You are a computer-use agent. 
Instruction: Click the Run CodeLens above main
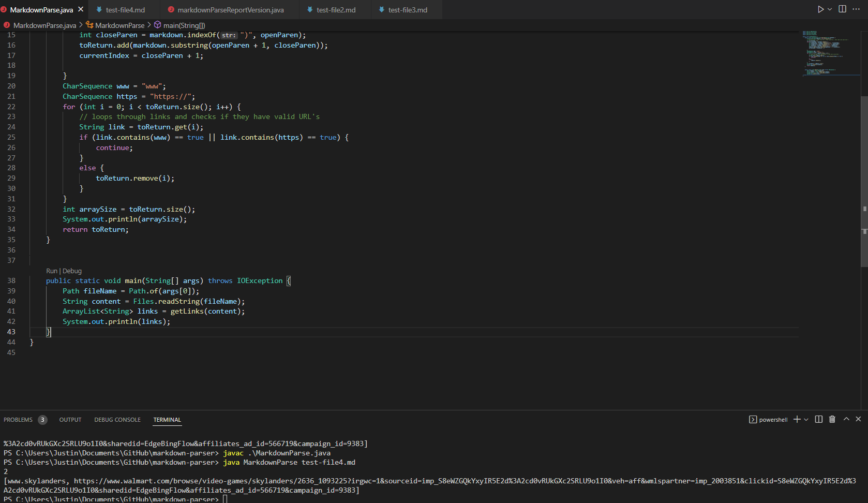(52, 271)
